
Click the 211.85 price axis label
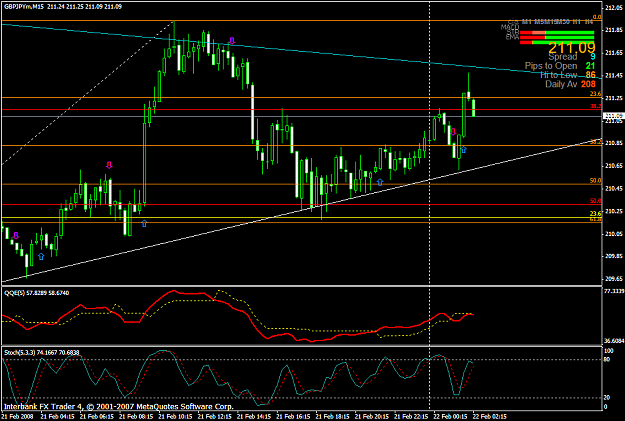[x=614, y=30]
